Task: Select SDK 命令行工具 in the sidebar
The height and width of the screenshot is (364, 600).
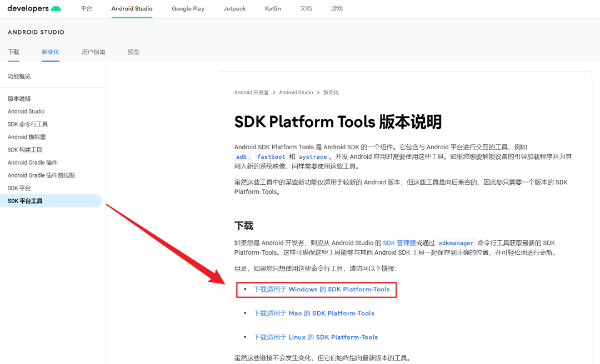Action: [x=28, y=124]
